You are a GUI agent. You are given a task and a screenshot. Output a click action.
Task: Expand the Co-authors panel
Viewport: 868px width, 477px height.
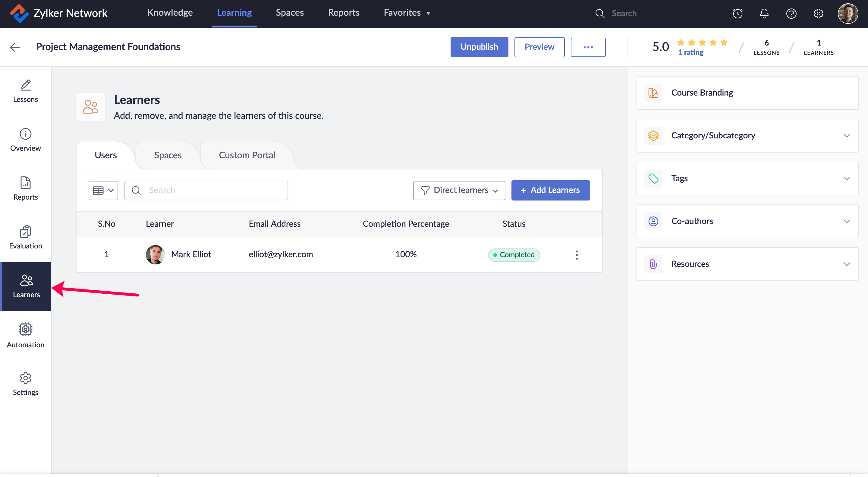747,221
